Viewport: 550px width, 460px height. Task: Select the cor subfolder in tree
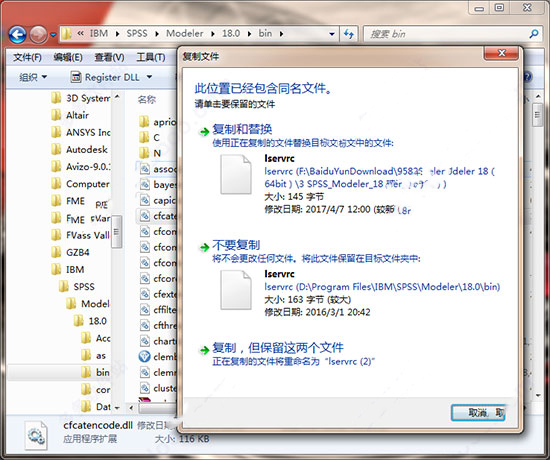point(96,389)
